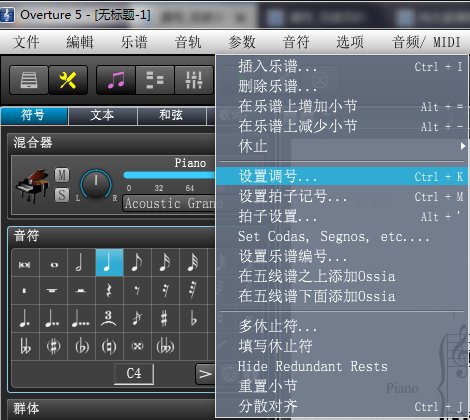470x420 pixels.
Task: Select the flat accidental symbol
Action: click(x=193, y=318)
